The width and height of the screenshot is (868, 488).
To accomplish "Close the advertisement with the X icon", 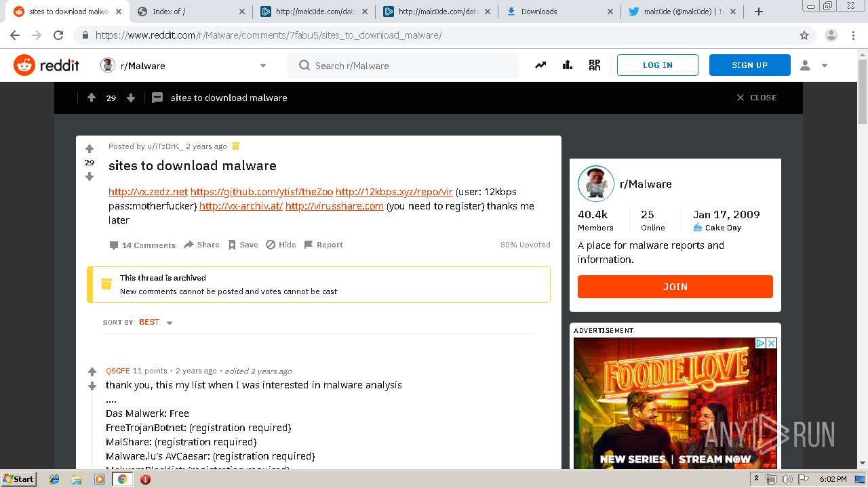I will point(771,344).
